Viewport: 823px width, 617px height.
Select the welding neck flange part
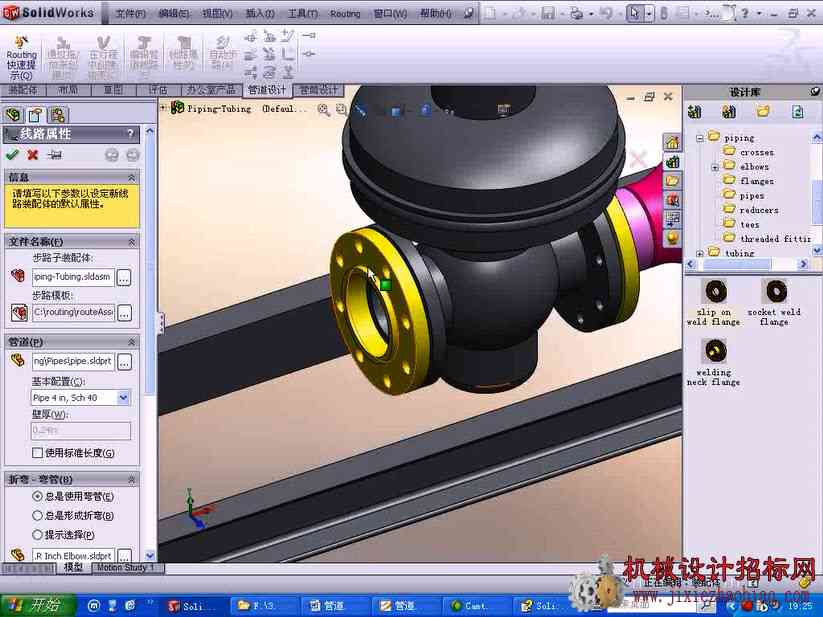point(714,362)
